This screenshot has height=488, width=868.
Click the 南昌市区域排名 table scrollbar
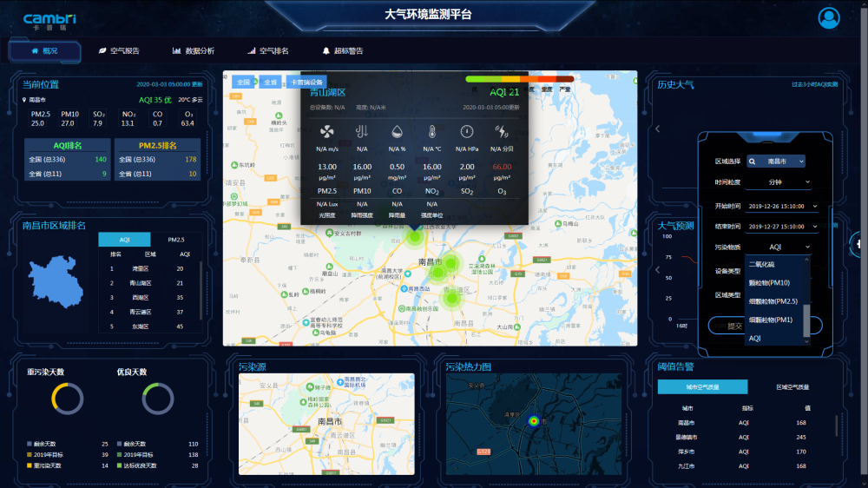(x=201, y=290)
